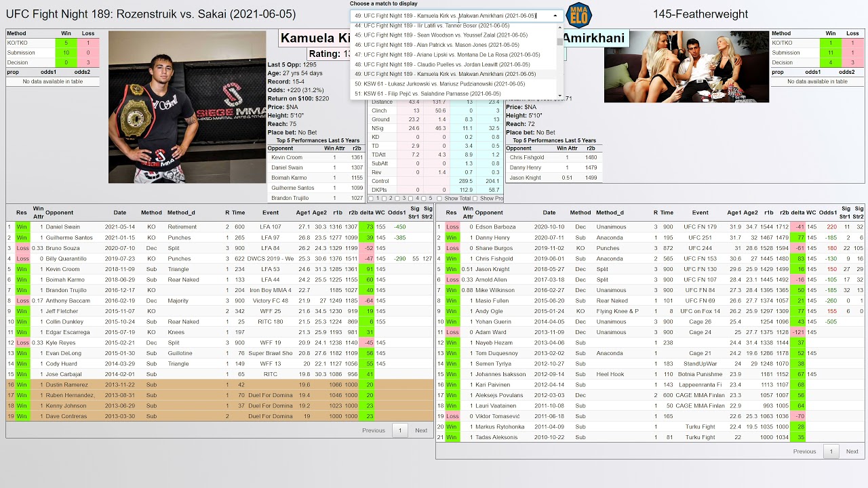Click the dropdown list scroll-up arrow
The image size is (868, 488).
pyautogui.click(x=560, y=26)
